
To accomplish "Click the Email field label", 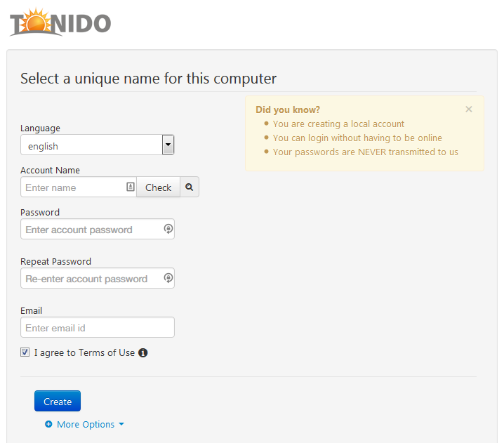I will pyautogui.click(x=31, y=310).
